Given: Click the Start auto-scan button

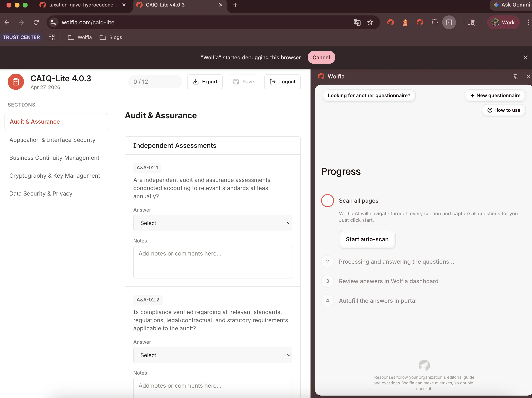Looking at the screenshot, I should tap(367, 239).
